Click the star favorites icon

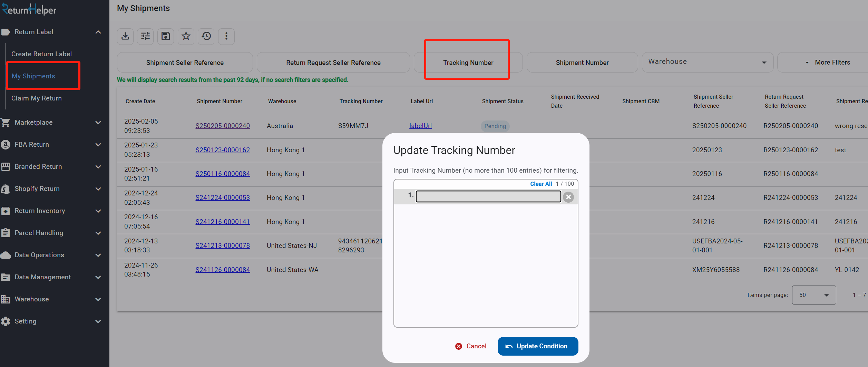[x=186, y=36]
